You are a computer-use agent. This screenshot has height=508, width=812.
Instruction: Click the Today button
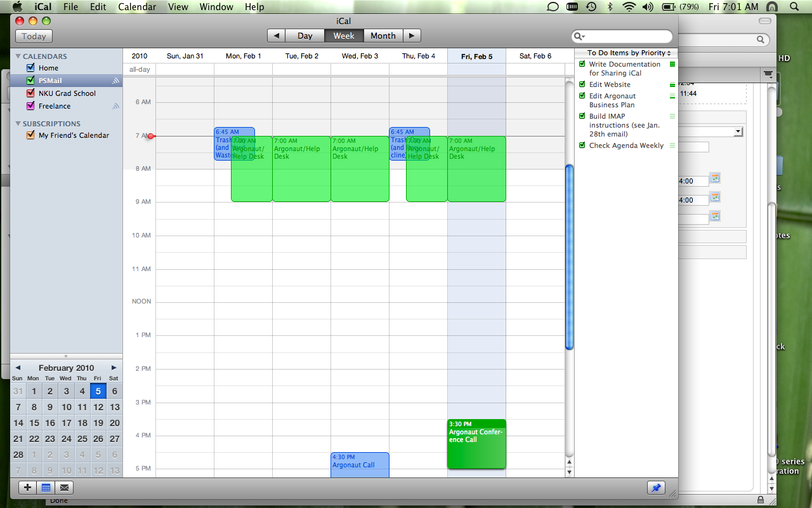(x=34, y=36)
